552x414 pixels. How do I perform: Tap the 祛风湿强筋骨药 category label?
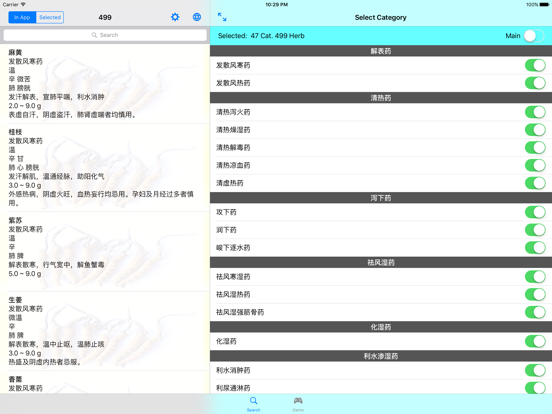(240, 312)
